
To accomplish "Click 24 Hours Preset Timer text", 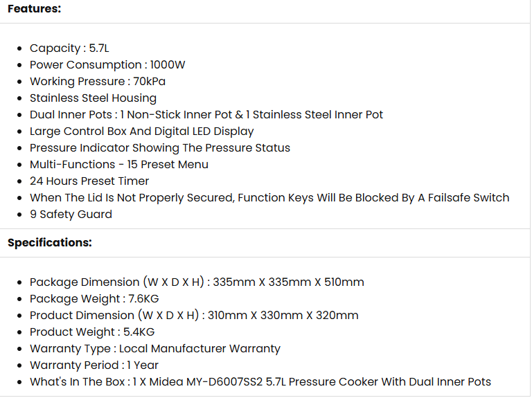I will tap(89, 181).
